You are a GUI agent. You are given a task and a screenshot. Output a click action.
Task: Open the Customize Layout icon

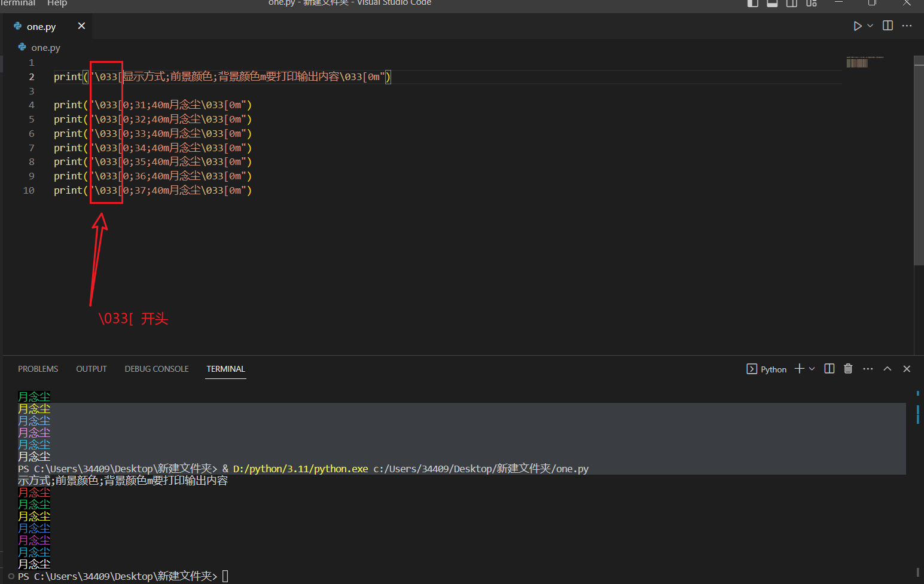click(811, 3)
